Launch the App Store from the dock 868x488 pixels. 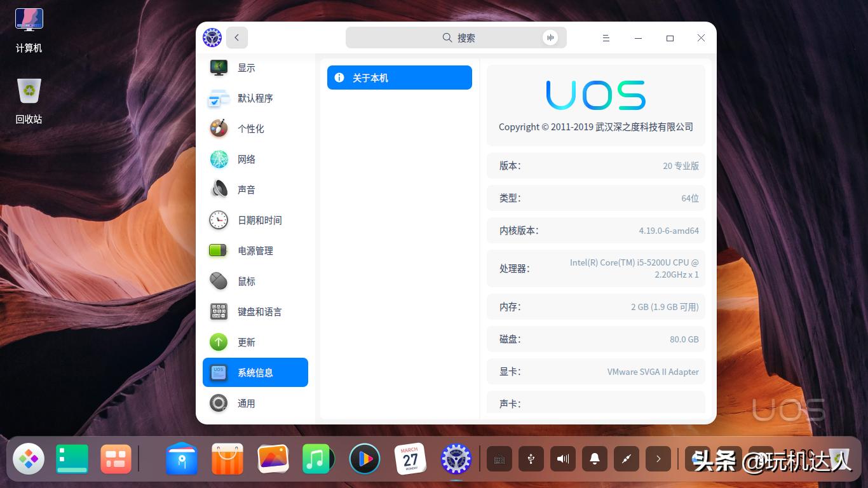[227, 458]
